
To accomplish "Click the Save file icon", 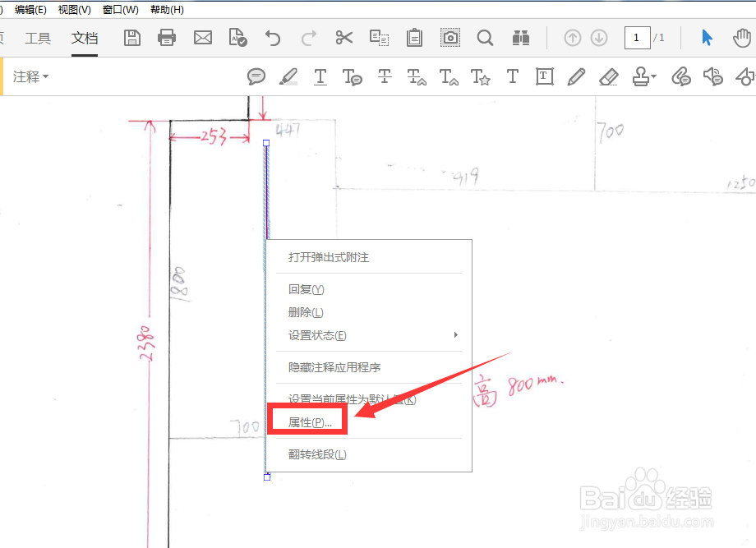I will tap(132, 38).
